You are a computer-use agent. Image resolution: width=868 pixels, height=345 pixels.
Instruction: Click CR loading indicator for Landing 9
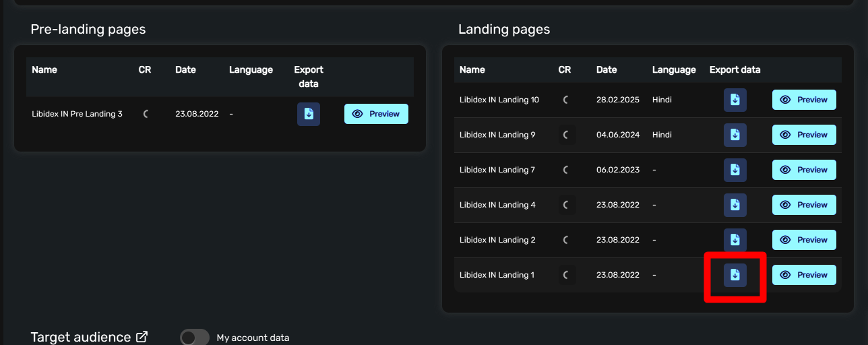[567, 135]
